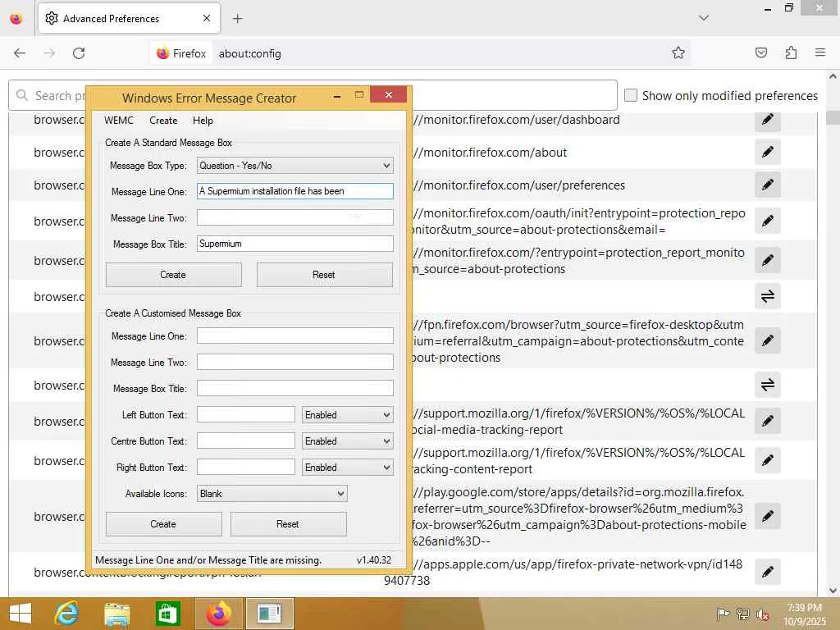Open Action Center flag in tray
The height and width of the screenshot is (630, 840).
click(x=723, y=614)
